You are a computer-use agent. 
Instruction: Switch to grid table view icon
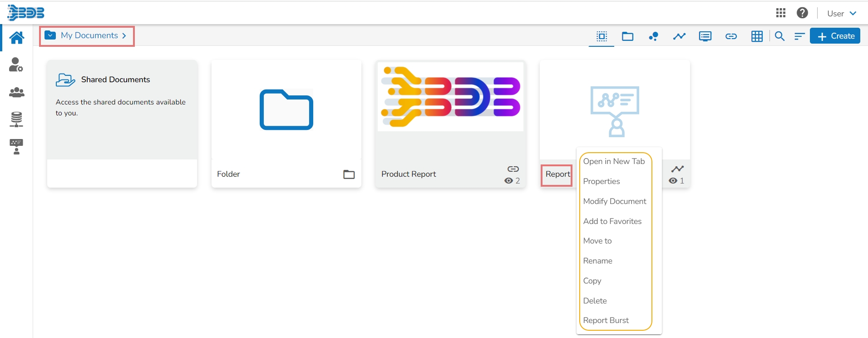[757, 36]
